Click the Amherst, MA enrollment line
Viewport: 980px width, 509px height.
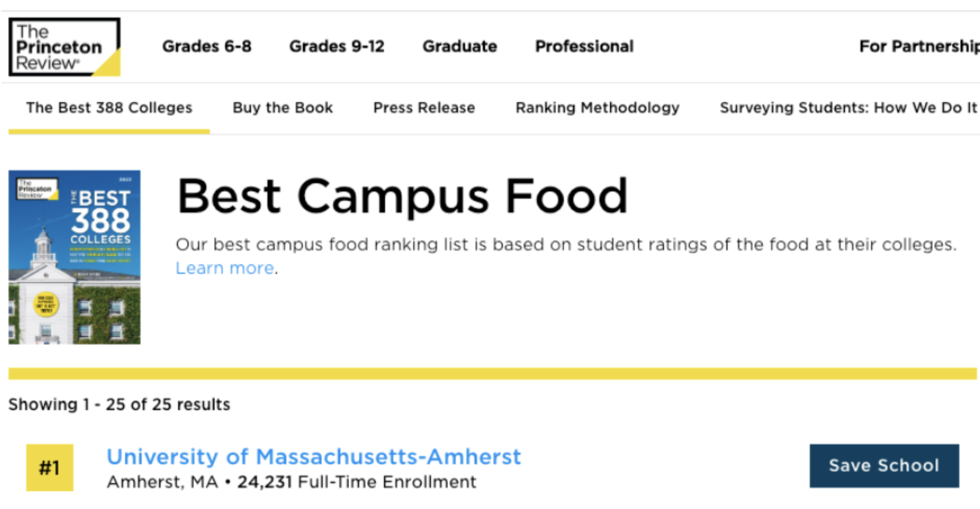pyautogui.click(x=291, y=482)
